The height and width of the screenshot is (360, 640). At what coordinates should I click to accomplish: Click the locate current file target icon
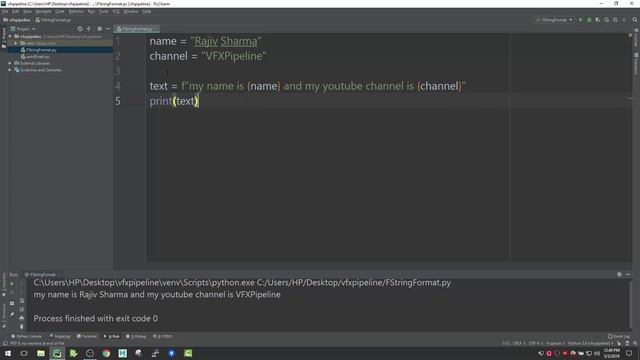80,29
